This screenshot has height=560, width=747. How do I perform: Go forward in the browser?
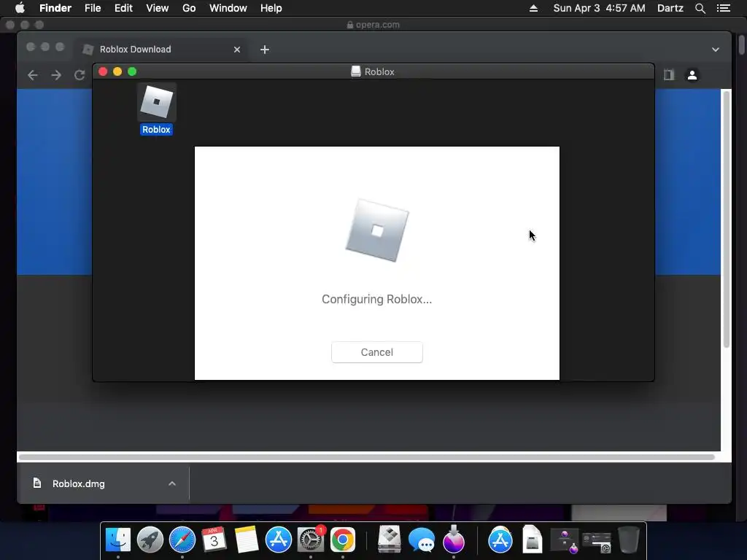point(56,75)
